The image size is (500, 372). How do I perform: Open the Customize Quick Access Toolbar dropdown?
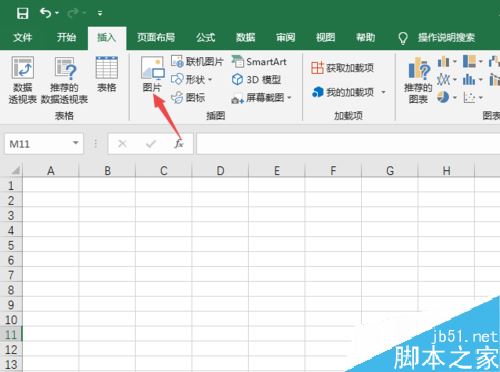[100, 13]
